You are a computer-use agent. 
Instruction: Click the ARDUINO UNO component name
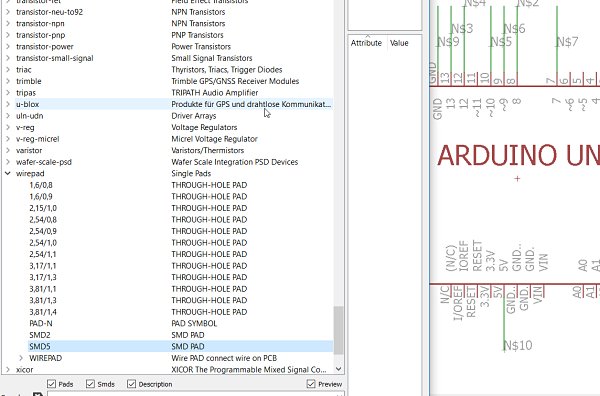[518, 155]
